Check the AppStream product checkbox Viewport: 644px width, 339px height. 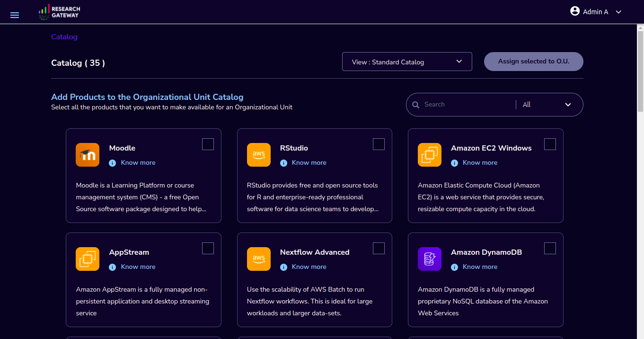point(208,248)
